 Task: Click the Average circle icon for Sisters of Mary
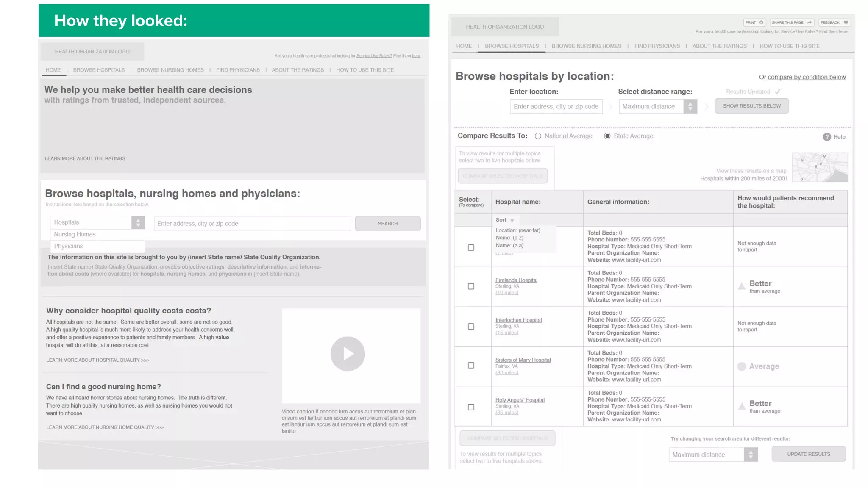click(742, 366)
